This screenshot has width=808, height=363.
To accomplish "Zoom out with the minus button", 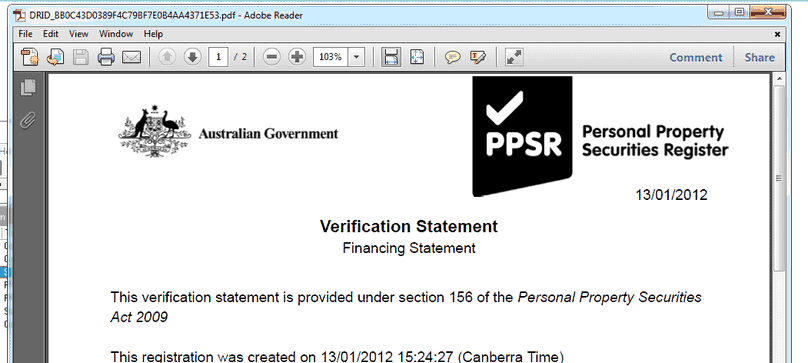I will [272, 57].
